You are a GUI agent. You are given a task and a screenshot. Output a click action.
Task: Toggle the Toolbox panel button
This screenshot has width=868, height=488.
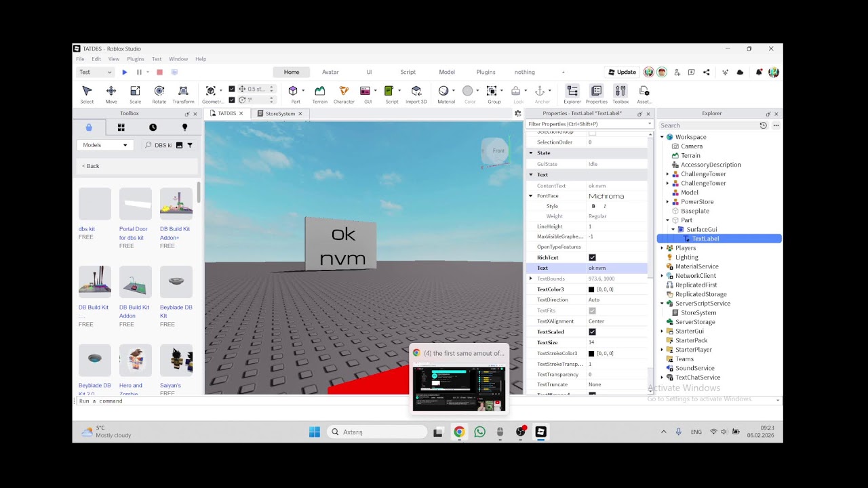[x=620, y=94]
